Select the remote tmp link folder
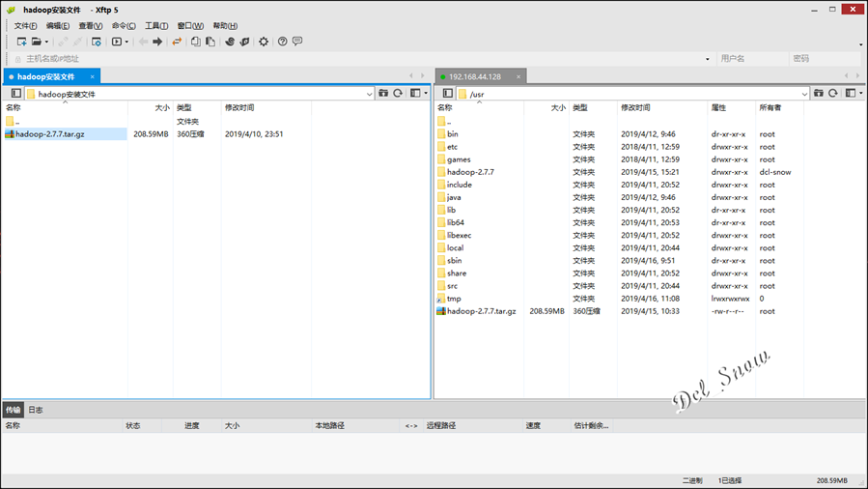The height and width of the screenshot is (489, 868). (454, 299)
